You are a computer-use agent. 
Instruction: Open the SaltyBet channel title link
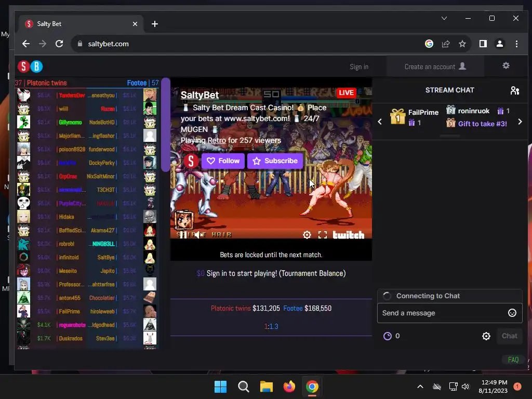click(199, 95)
